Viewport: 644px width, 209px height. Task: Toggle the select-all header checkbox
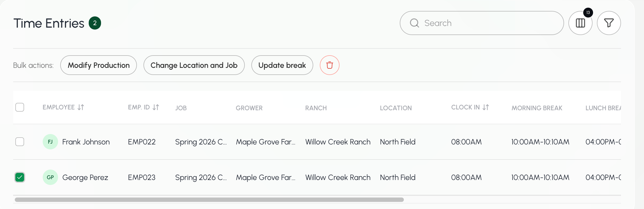click(20, 107)
